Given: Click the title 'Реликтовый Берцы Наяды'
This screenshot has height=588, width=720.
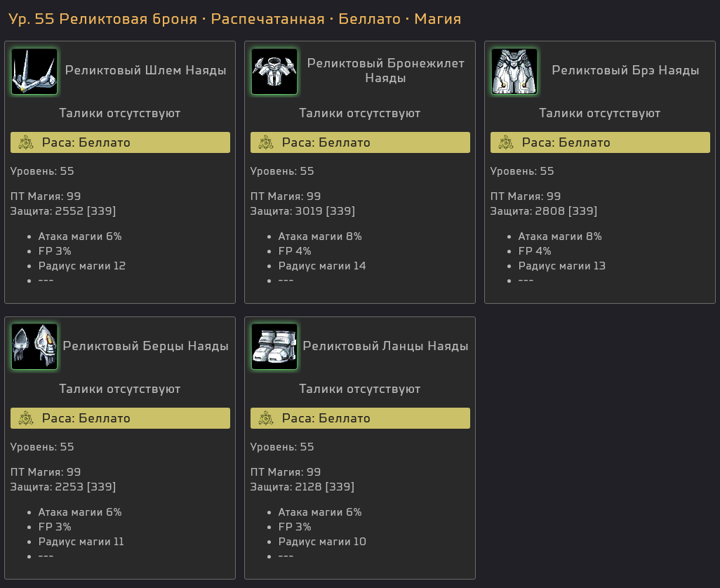Looking at the screenshot, I should 145,346.
